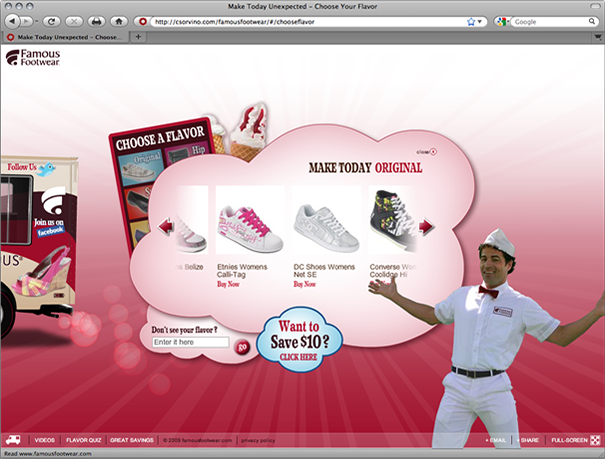
Task: Click Buy Now under Etnies Calli-Tag
Action: 228,284
